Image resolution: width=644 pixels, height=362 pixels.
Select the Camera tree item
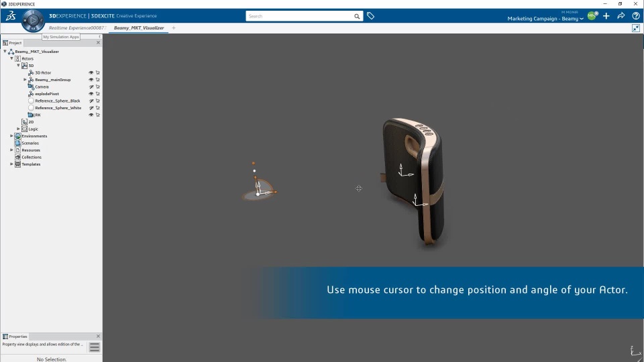[42, 86]
